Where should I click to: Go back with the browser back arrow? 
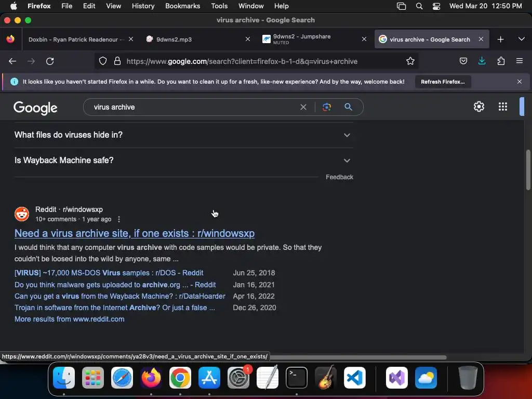coord(12,61)
